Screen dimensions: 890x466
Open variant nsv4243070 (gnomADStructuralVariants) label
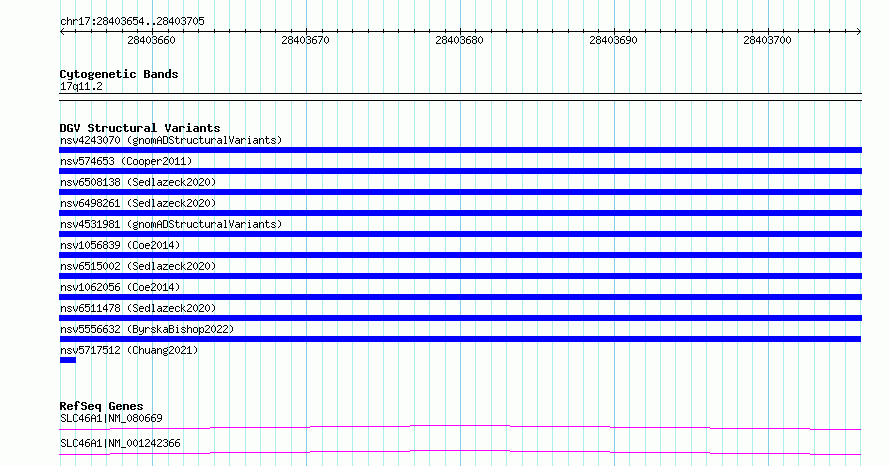pyautogui.click(x=171, y=140)
